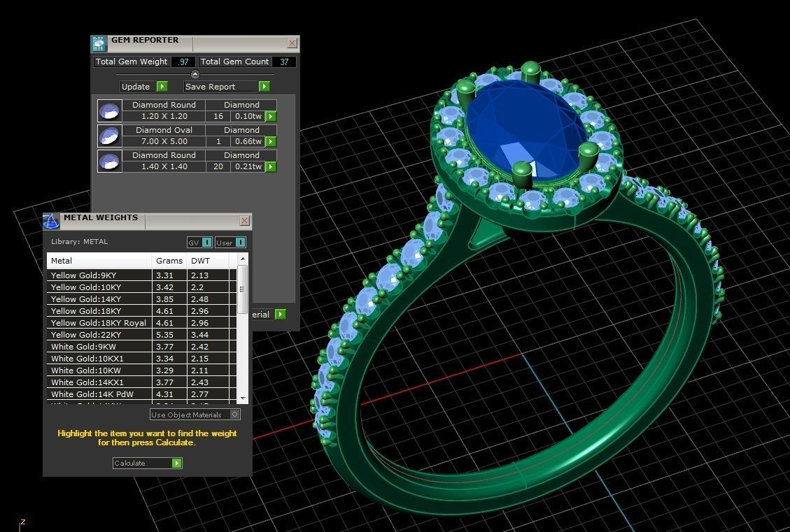790x532 pixels.
Task: Click the Save Report button
Action: (x=220, y=87)
